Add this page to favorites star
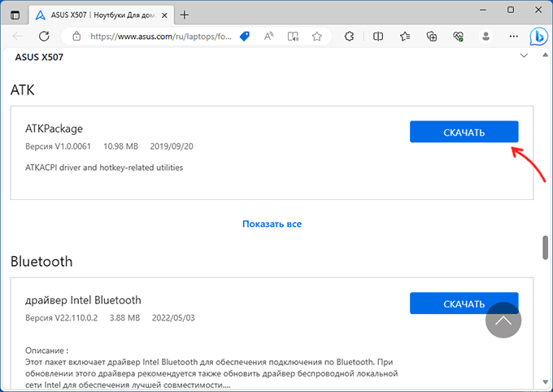The width and height of the screenshot is (553, 392). pos(316,36)
